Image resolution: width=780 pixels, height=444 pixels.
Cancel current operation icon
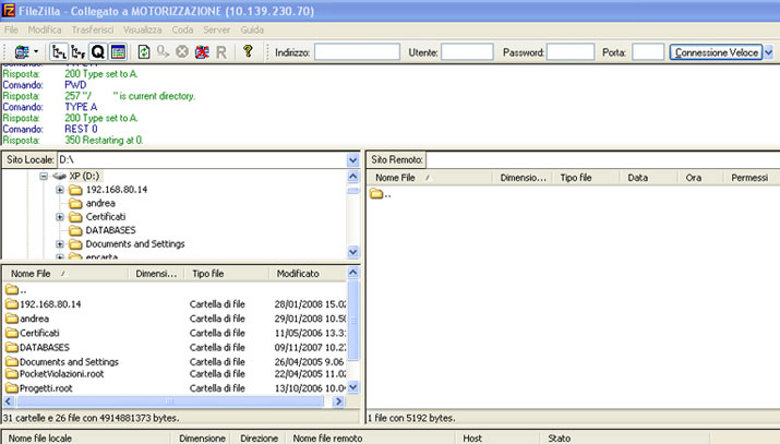(182, 52)
